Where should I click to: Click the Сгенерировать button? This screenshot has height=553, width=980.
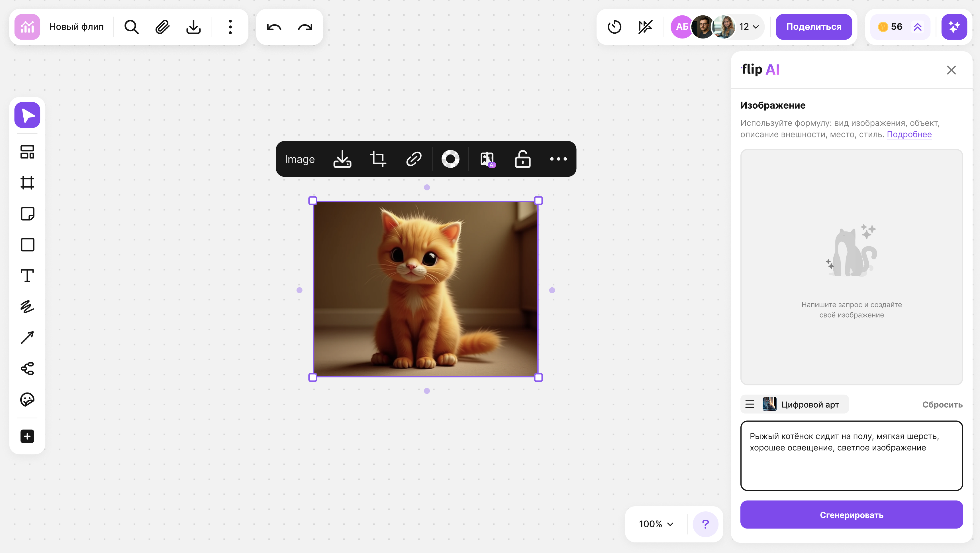click(x=852, y=515)
